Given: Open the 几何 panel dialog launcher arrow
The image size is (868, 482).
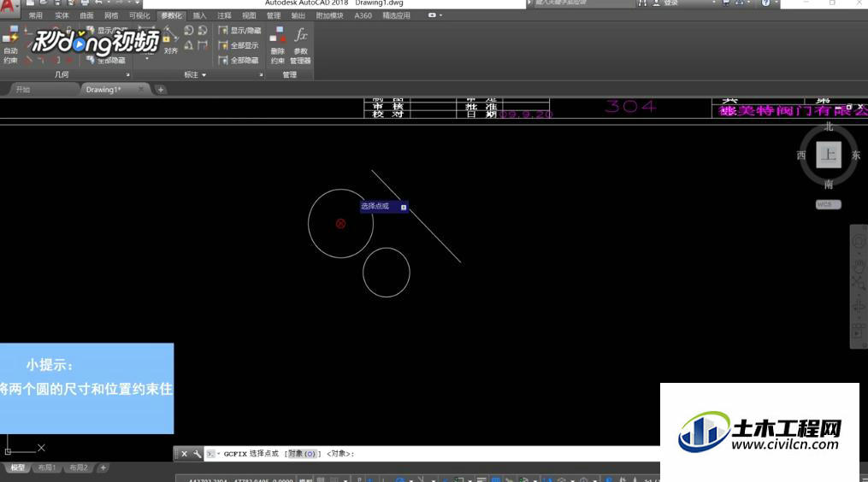Looking at the screenshot, I should click(x=128, y=74).
